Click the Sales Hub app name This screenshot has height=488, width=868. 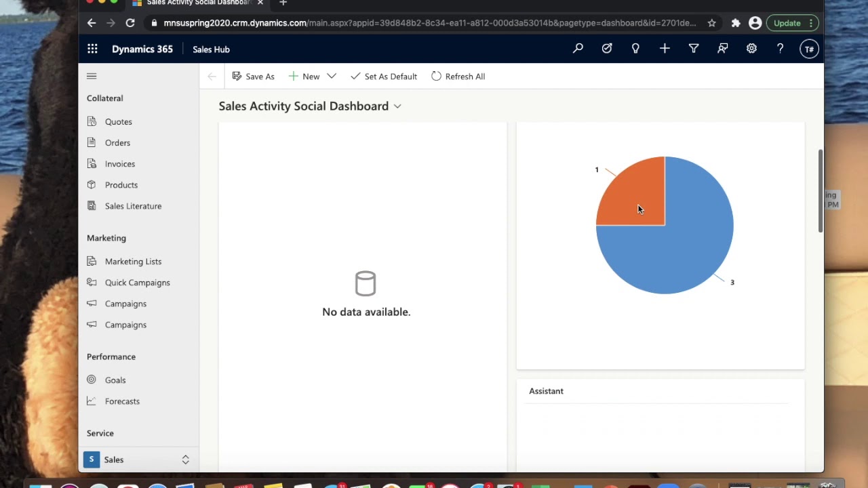point(211,49)
